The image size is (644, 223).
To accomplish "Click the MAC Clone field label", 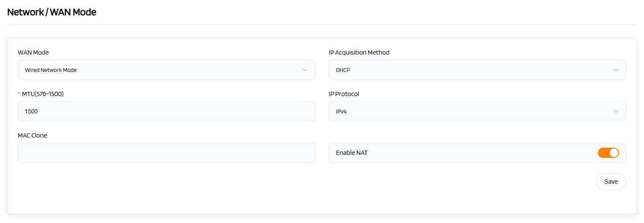I will click(x=33, y=135).
